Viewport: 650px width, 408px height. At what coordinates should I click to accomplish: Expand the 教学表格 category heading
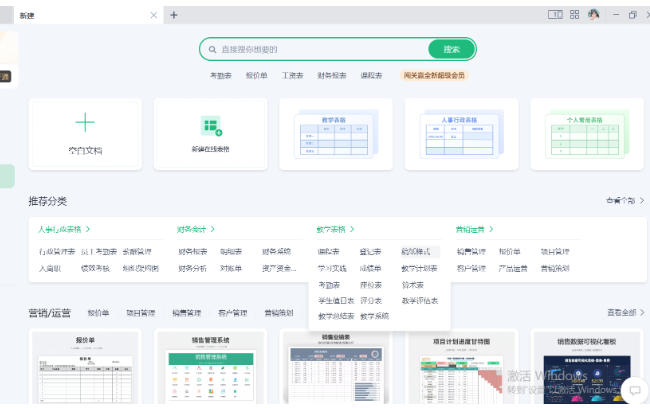click(x=335, y=229)
